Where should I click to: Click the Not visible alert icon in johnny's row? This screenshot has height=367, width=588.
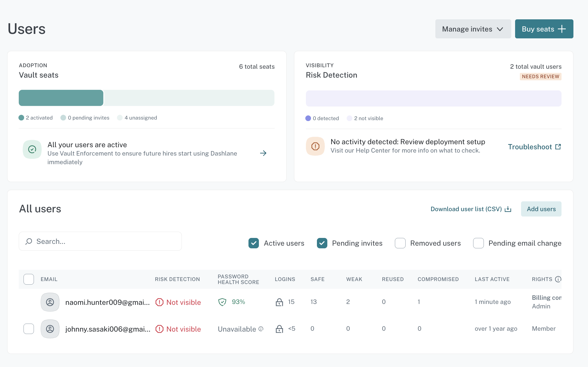click(159, 329)
